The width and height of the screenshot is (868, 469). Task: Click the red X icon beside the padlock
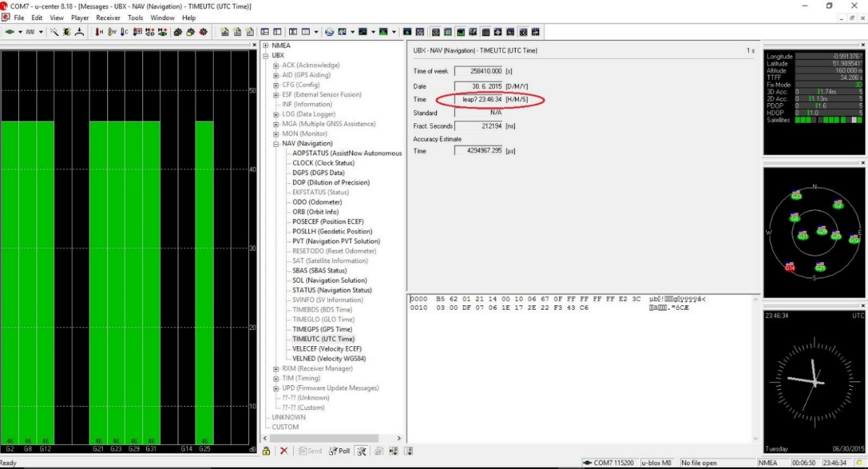(x=284, y=451)
